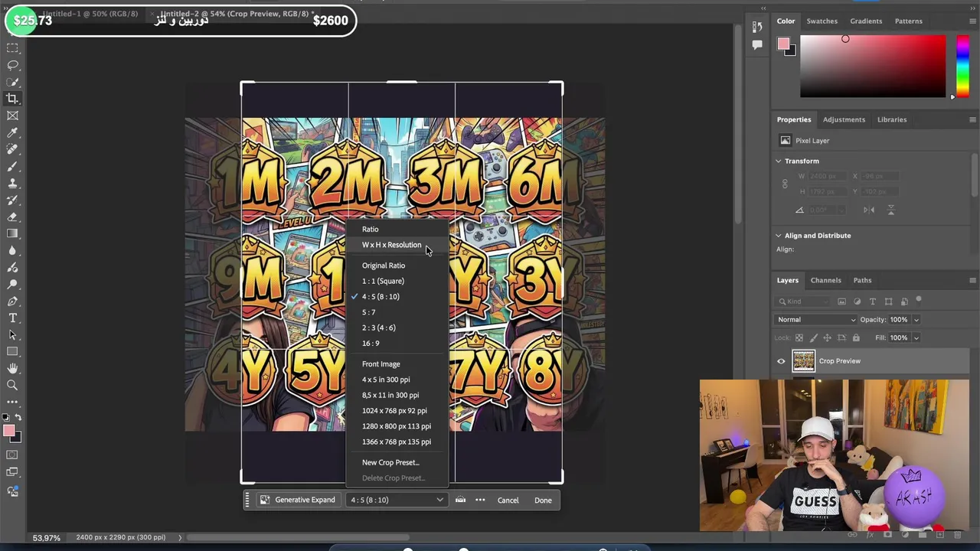Viewport: 980px width, 551px height.
Task: Open the Fill slider dropdown arrow
Action: click(x=916, y=337)
